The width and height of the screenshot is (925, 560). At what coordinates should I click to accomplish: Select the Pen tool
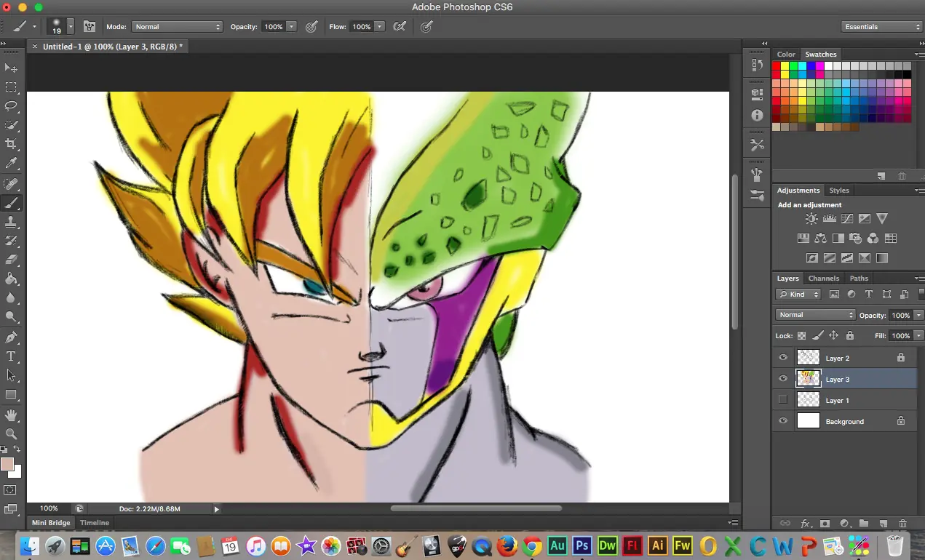[x=11, y=337]
